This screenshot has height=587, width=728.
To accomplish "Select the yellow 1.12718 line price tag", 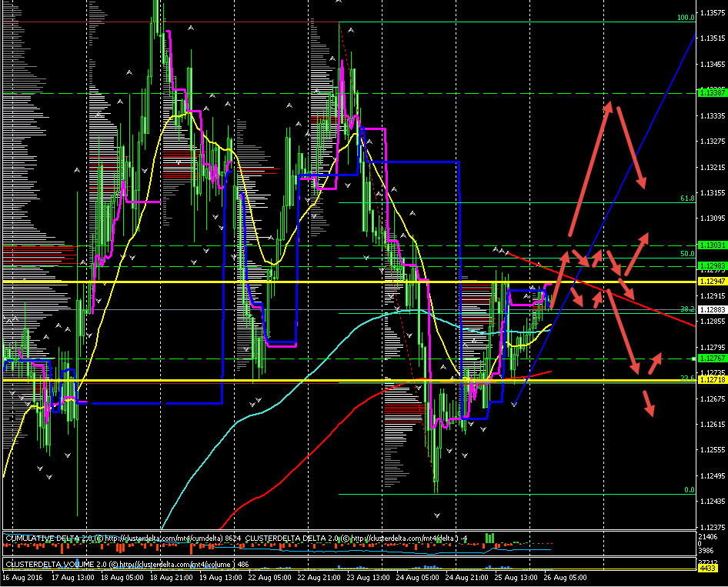I will [712, 379].
